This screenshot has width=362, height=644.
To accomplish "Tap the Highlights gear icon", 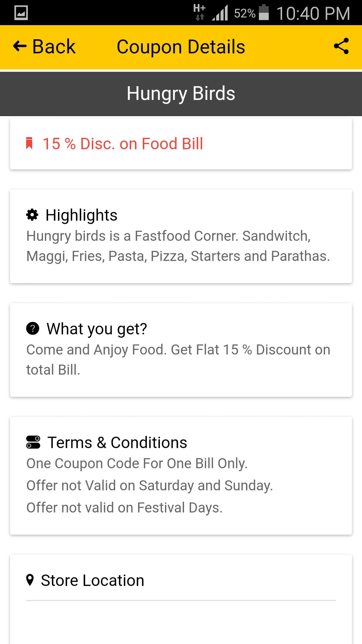I will [x=32, y=215].
